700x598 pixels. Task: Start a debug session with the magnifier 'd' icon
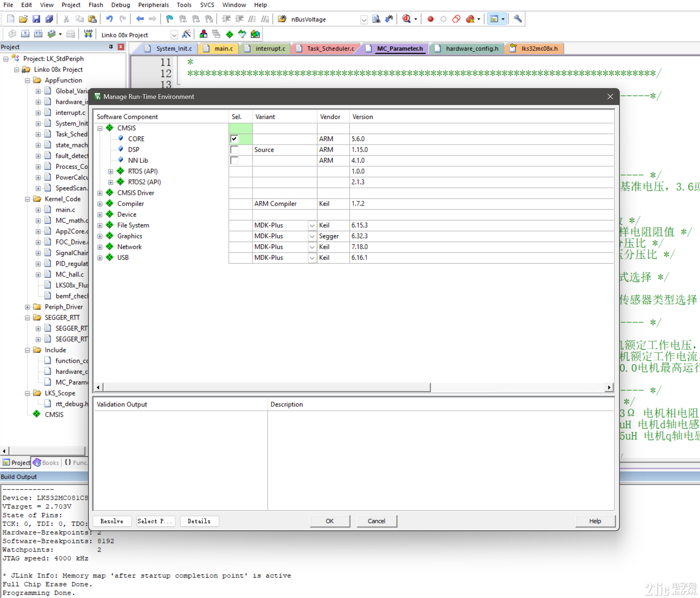(x=407, y=19)
